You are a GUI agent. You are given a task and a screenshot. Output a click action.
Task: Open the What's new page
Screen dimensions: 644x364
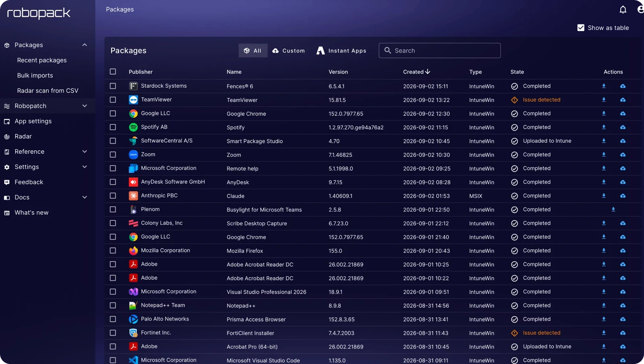pos(31,213)
